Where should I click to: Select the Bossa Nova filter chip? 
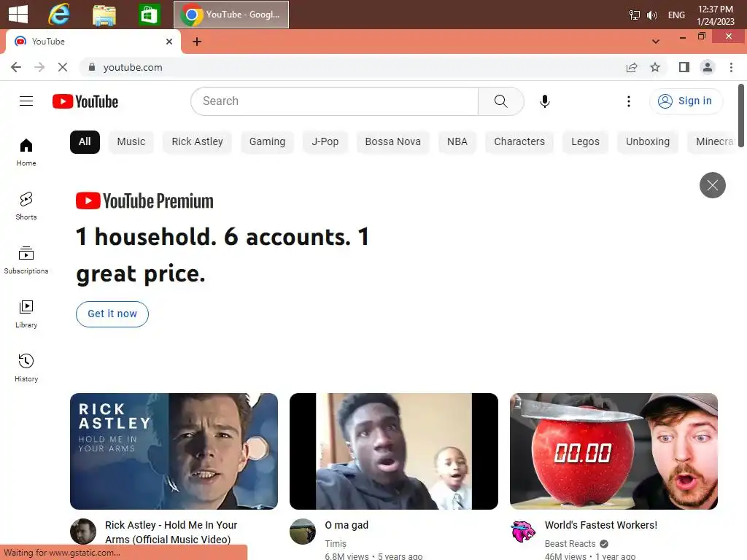click(x=392, y=142)
